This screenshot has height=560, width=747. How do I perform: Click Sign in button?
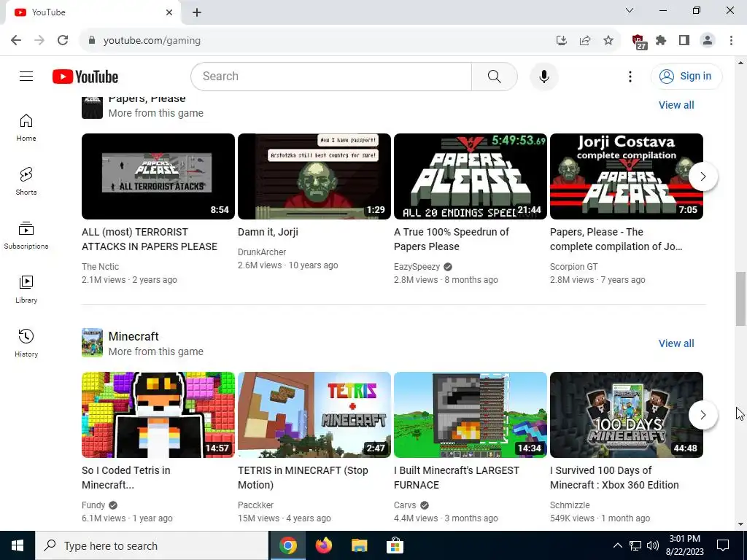point(686,76)
